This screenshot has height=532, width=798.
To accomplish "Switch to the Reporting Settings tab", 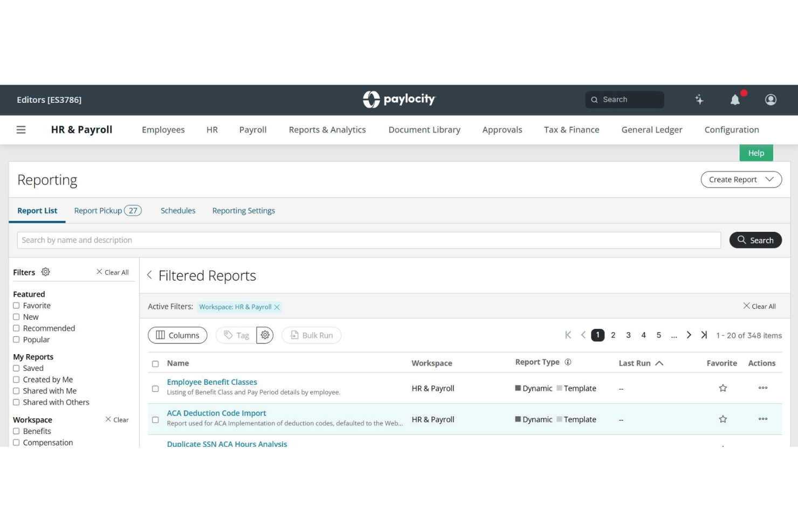I will click(244, 211).
